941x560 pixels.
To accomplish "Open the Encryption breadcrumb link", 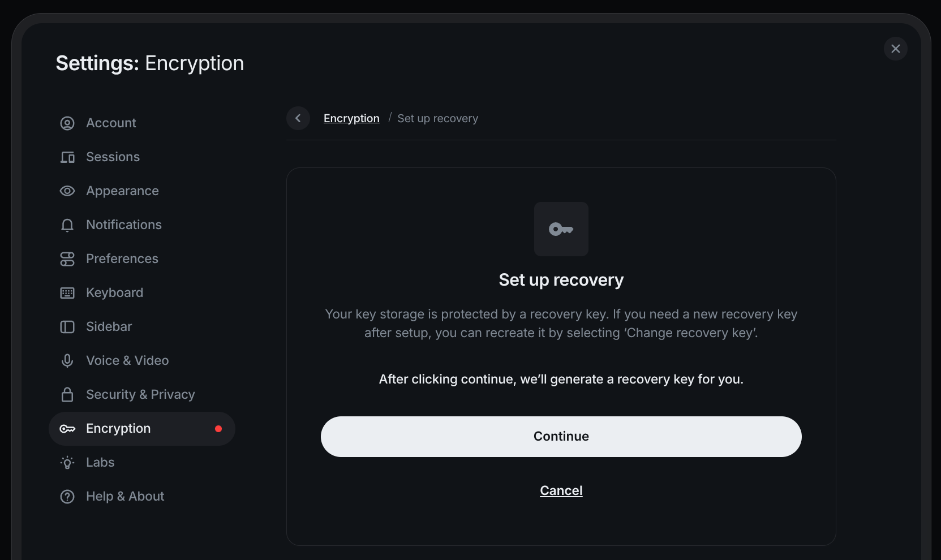I will [x=351, y=118].
